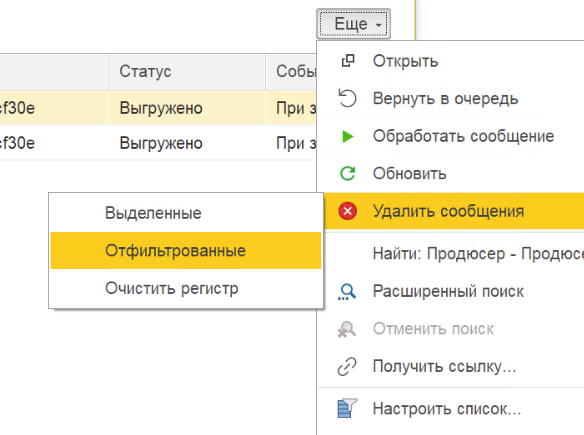The width and height of the screenshot is (584, 435).
Task: Click the Настроить список... menu text
Action: (x=447, y=409)
